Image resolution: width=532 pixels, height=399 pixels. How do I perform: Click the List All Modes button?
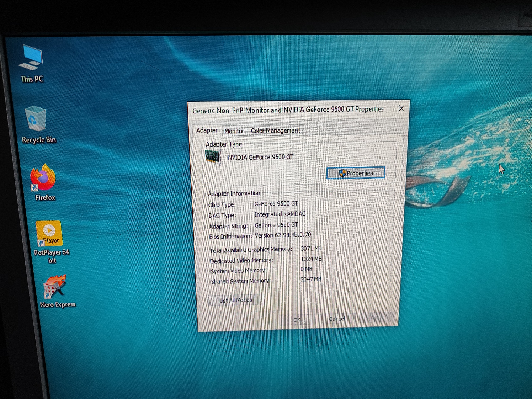(235, 300)
